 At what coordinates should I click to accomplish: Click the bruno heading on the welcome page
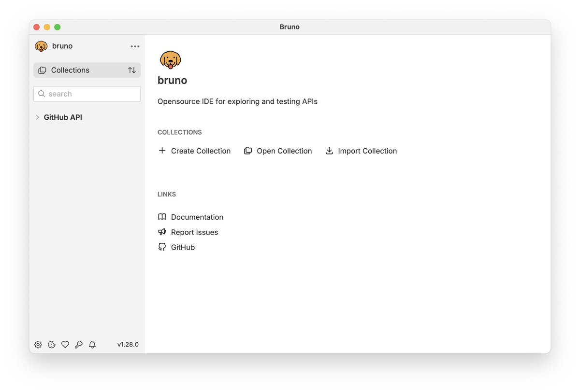pos(172,81)
